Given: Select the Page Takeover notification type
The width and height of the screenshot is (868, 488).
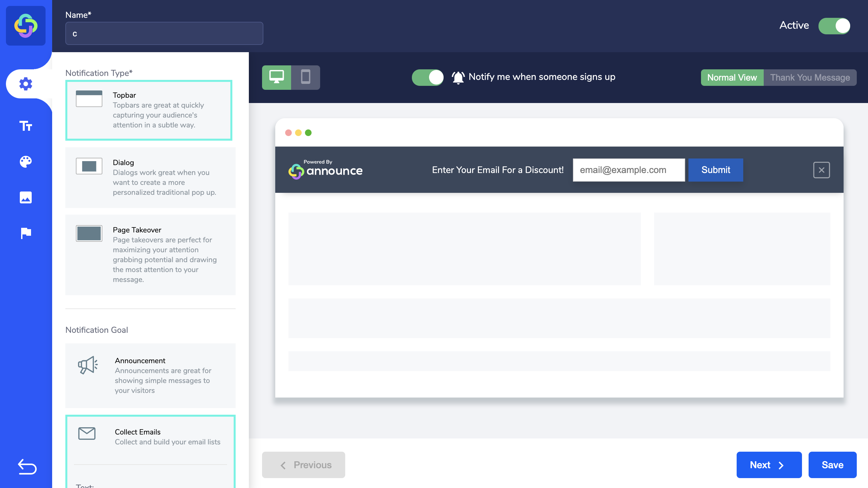Looking at the screenshot, I should click(x=150, y=255).
